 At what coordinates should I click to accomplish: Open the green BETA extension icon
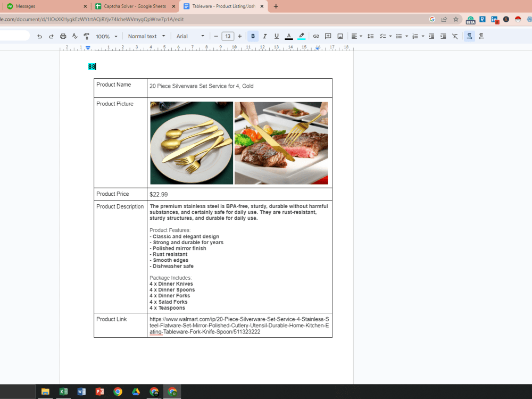click(x=470, y=20)
